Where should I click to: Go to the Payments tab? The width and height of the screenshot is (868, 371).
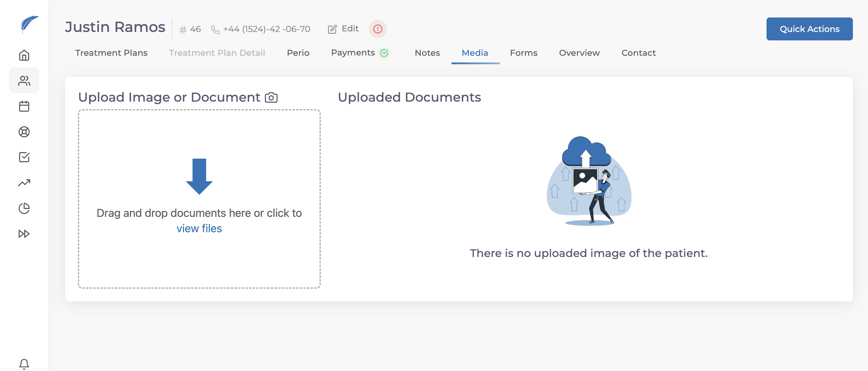353,53
